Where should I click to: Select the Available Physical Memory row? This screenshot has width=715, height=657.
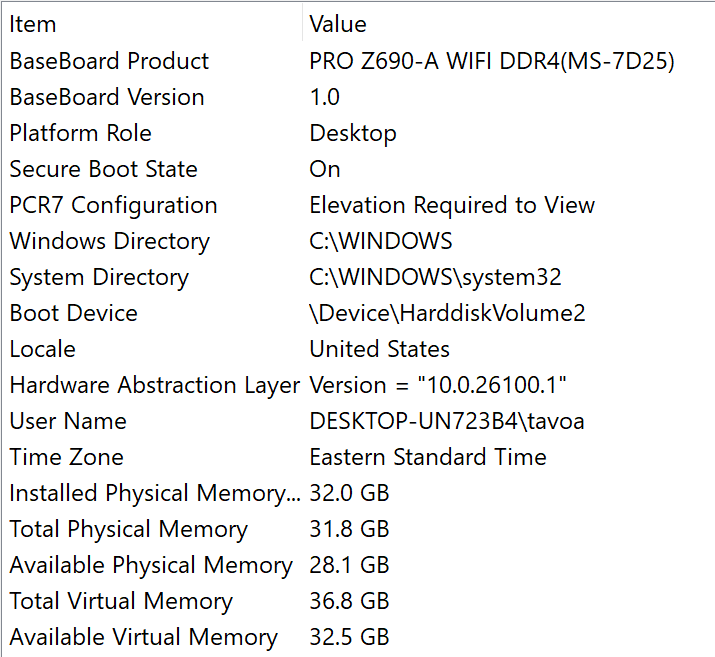click(151, 565)
